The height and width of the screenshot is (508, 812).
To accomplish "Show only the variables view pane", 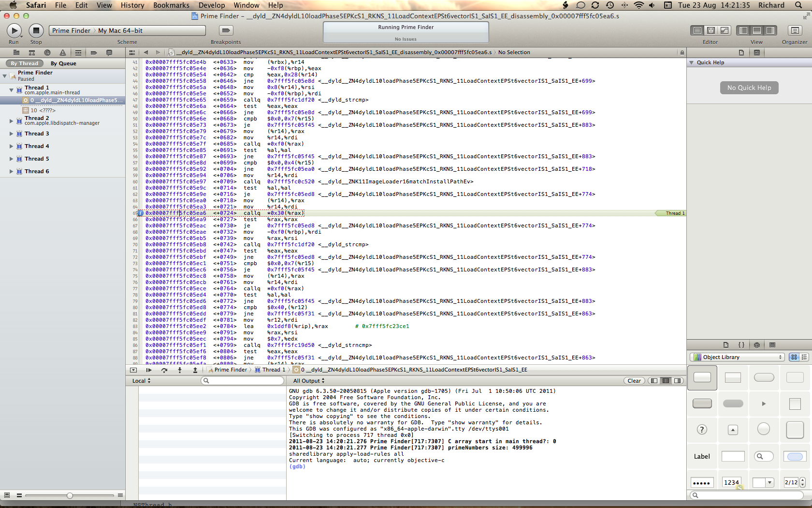I will click(x=654, y=381).
